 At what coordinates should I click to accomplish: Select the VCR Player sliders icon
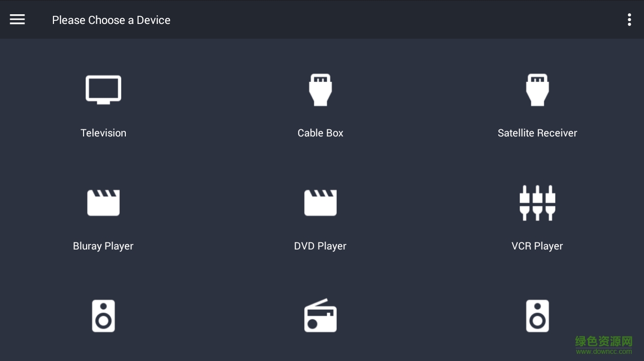537,202
